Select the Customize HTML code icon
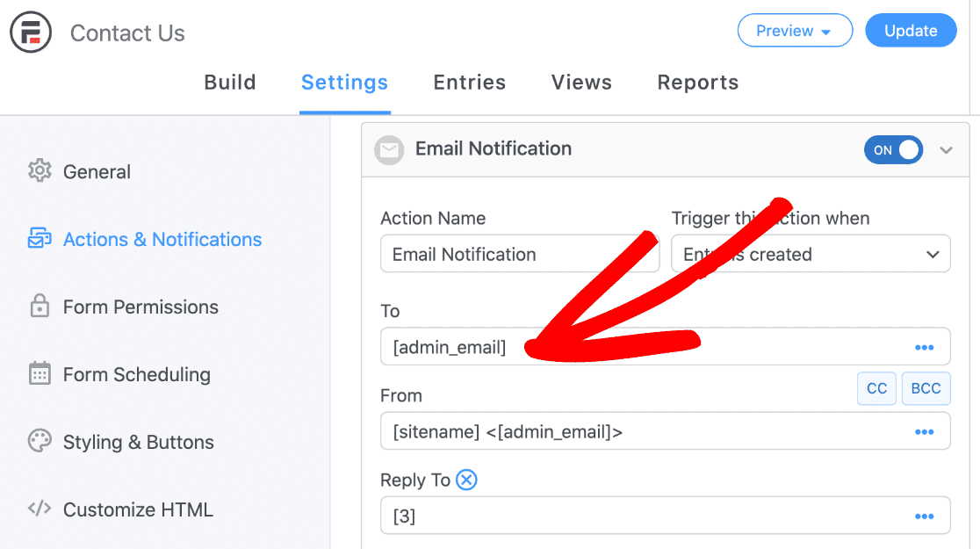Viewport: 980px width, 549px height. [x=39, y=509]
